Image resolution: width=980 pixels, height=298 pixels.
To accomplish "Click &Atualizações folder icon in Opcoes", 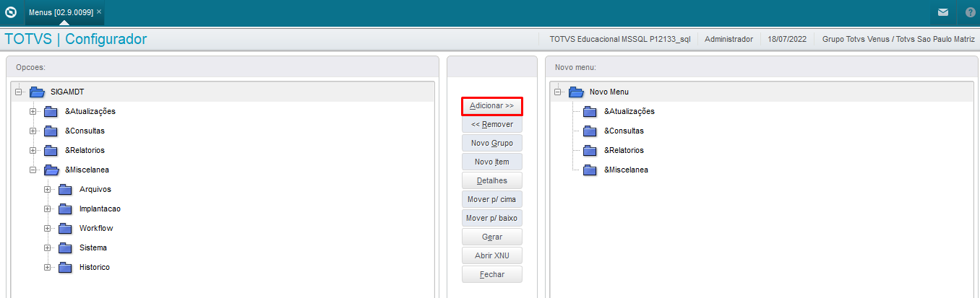I will [51, 111].
